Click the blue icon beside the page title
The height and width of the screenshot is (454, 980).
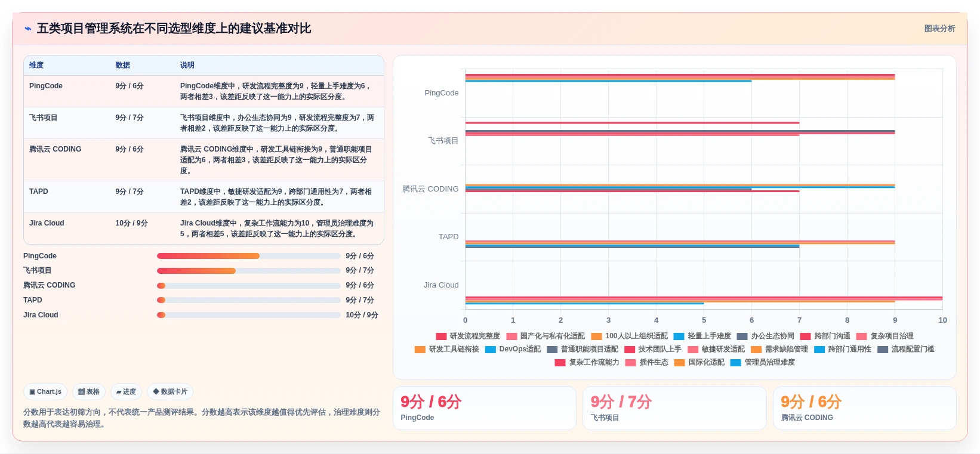click(27, 29)
